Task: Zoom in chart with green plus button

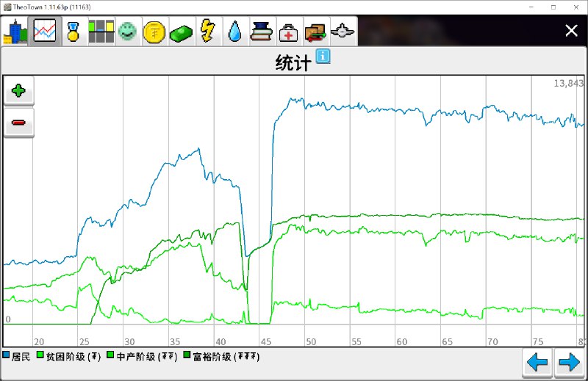Action: [19, 92]
